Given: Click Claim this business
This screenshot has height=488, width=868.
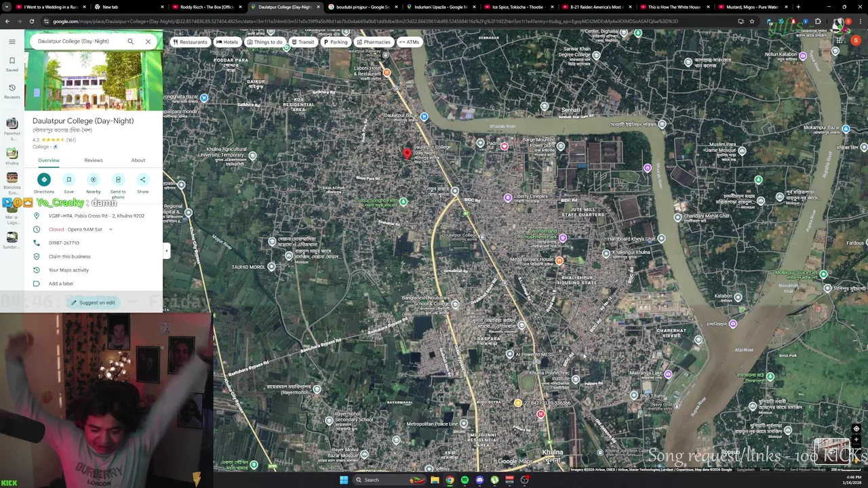Looking at the screenshot, I should 69,256.
